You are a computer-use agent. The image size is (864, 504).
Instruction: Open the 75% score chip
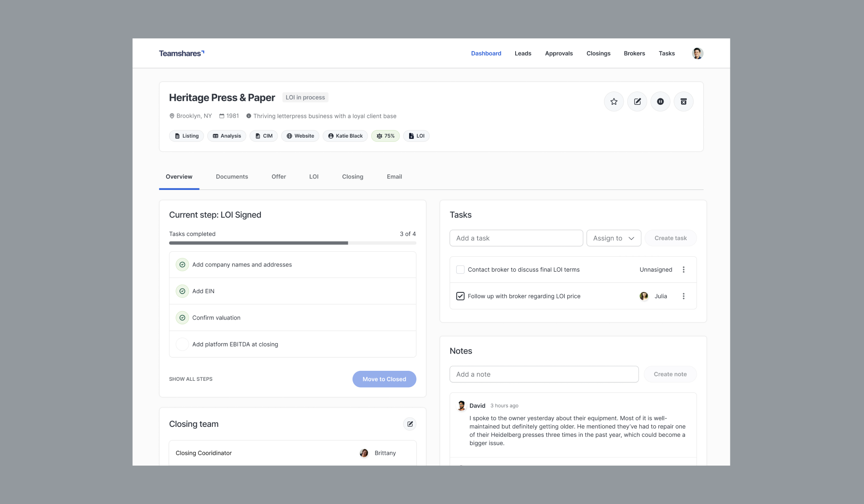pyautogui.click(x=386, y=136)
